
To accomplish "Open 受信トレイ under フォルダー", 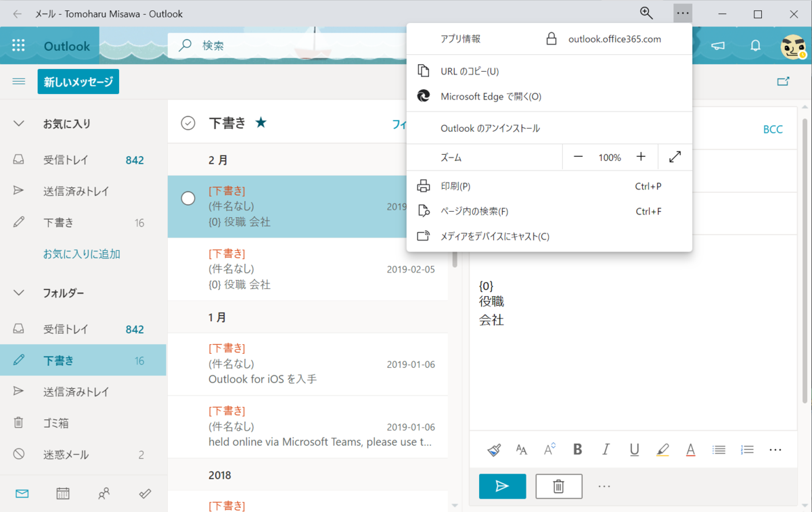I will pyautogui.click(x=83, y=329).
